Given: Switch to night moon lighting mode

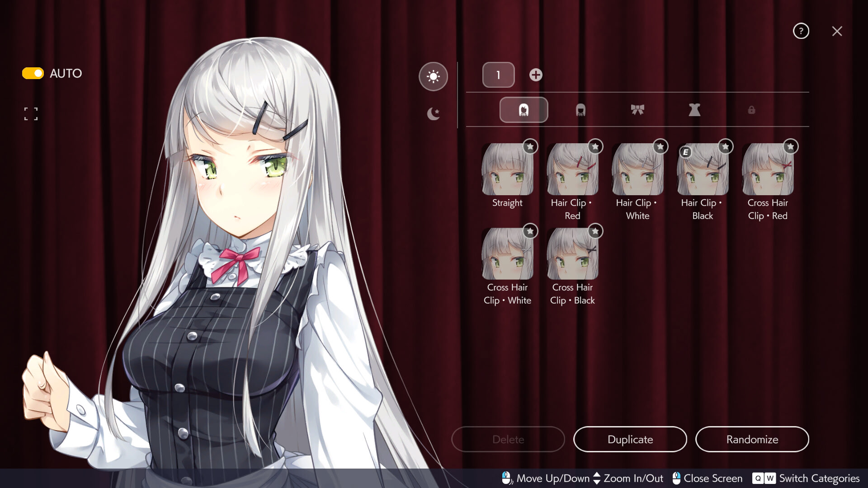Looking at the screenshot, I should (x=433, y=113).
